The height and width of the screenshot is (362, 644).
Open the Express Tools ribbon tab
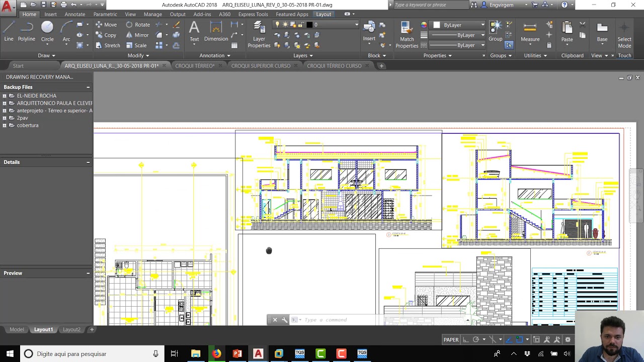(x=253, y=14)
